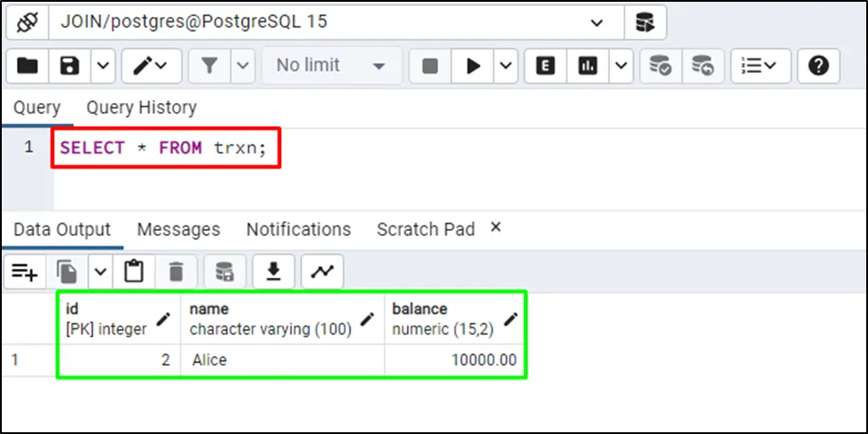This screenshot has height=434, width=868.
Task: Download results as CSV file
Action: [274, 272]
